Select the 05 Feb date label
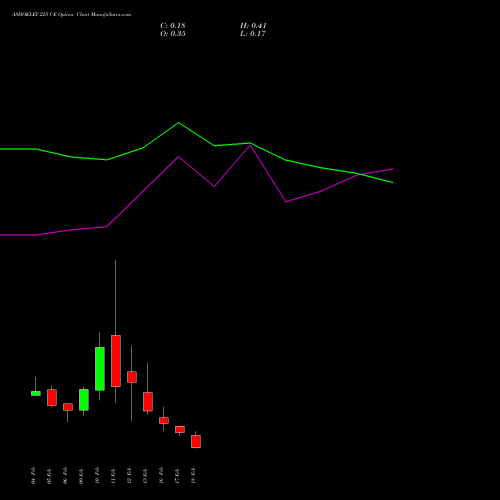 (49, 476)
